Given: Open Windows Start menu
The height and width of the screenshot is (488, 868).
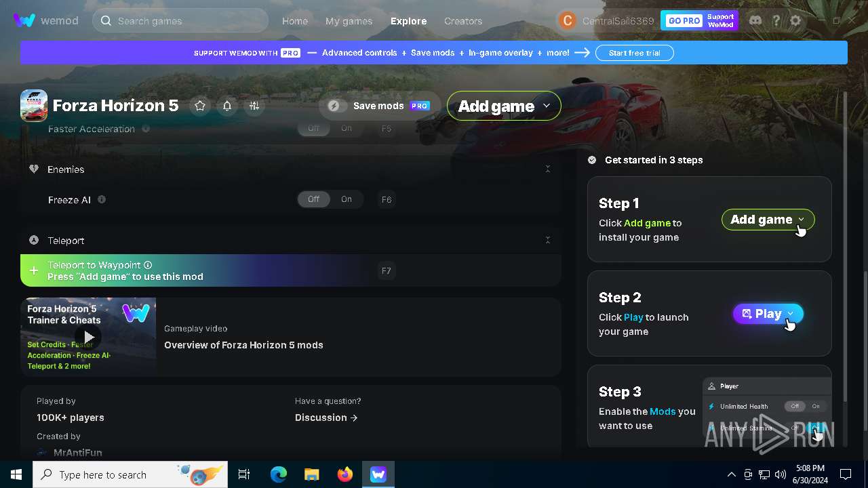Looking at the screenshot, I should pos(16,474).
